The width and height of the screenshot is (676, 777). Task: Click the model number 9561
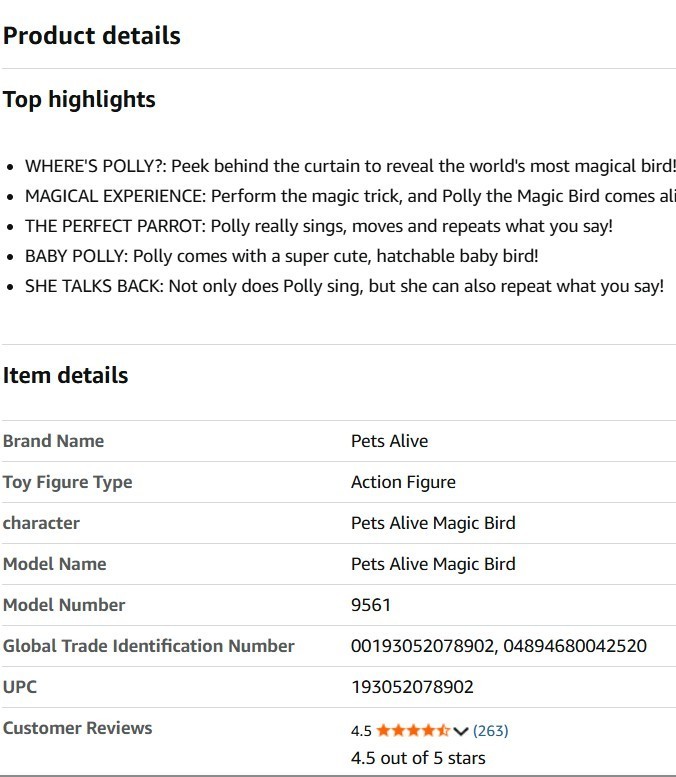click(x=370, y=605)
